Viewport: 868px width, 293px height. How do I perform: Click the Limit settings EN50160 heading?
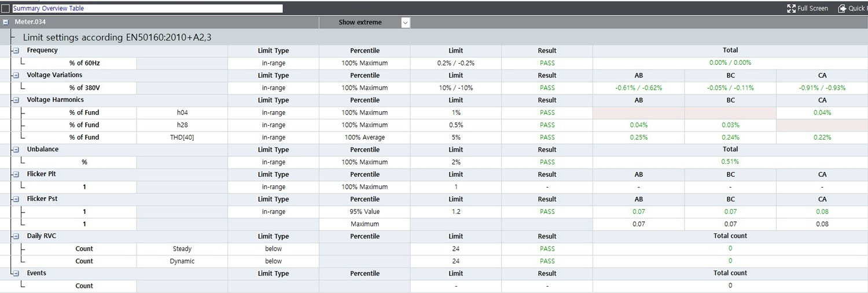coord(117,38)
